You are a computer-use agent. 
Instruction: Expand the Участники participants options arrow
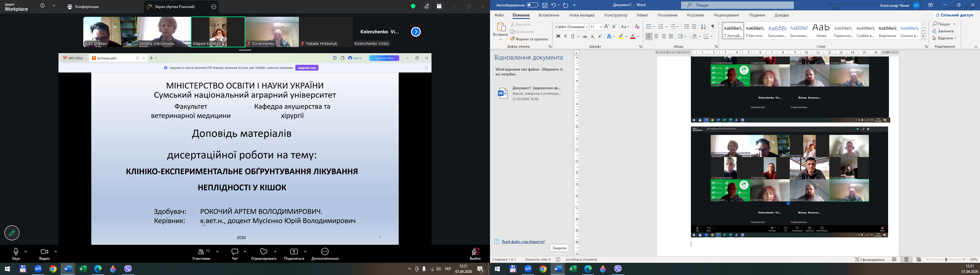(x=218, y=251)
